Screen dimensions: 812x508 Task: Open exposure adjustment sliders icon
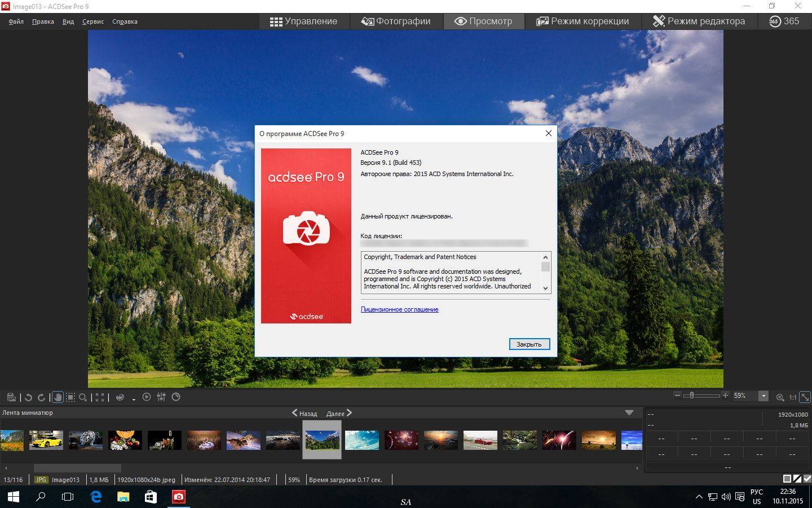tap(161, 397)
